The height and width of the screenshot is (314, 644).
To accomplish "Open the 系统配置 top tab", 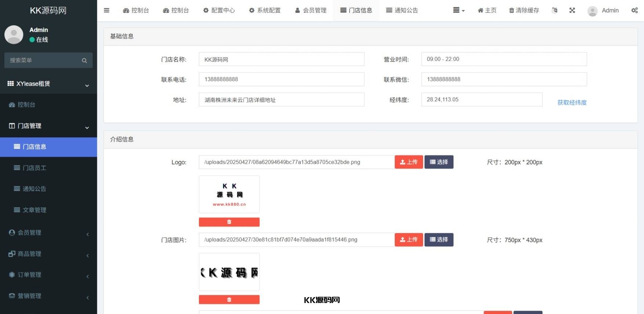I will pyautogui.click(x=265, y=10).
